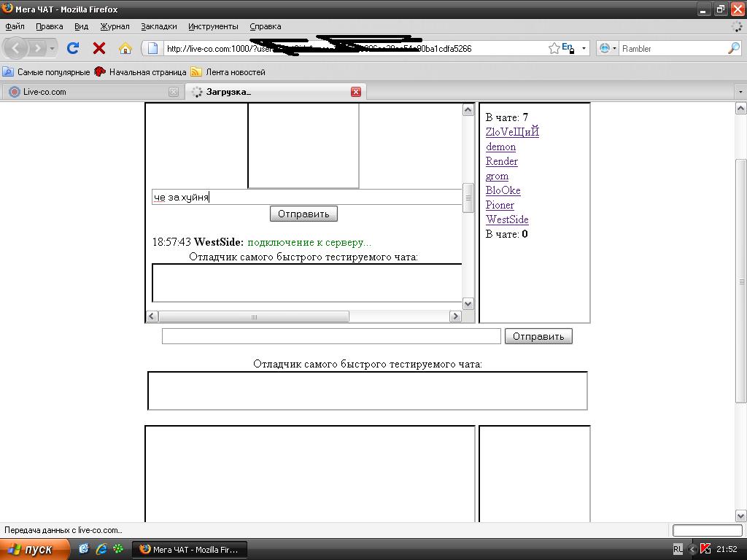Screen dimensions: 747x560
Task: Go to the Home page icon
Action: tap(125, 48)
